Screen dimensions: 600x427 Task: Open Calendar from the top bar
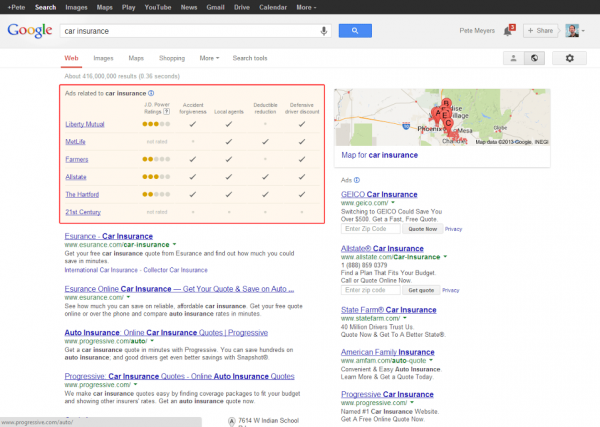tap(273, 7)
